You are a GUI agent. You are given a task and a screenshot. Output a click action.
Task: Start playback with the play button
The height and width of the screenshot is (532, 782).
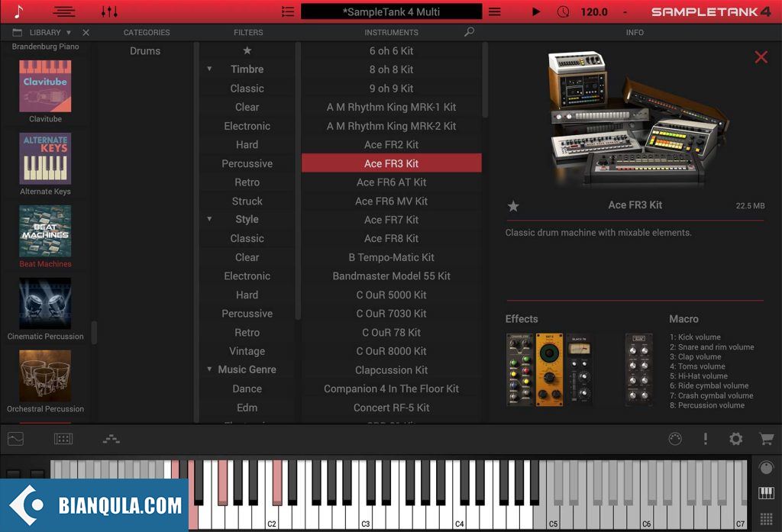coord(536,11)
